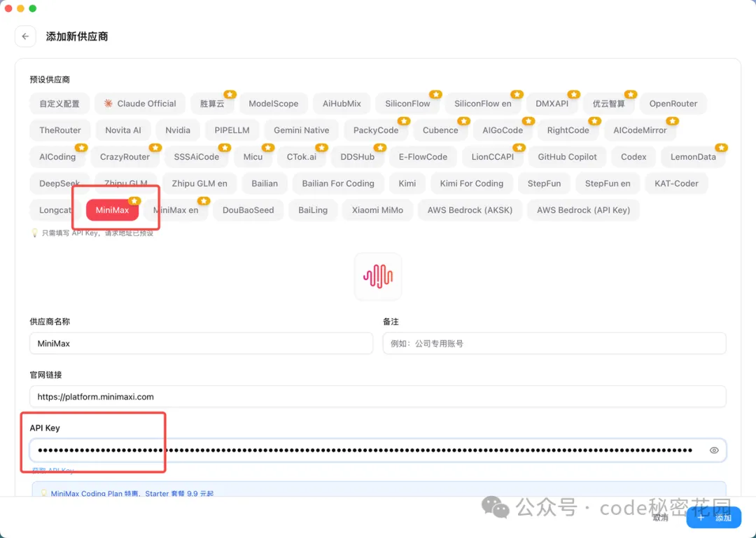Select AWS Bedrock (API Key) preset
Image resolution: width=756 pixels, height=538 pixels.
(583, 210)
